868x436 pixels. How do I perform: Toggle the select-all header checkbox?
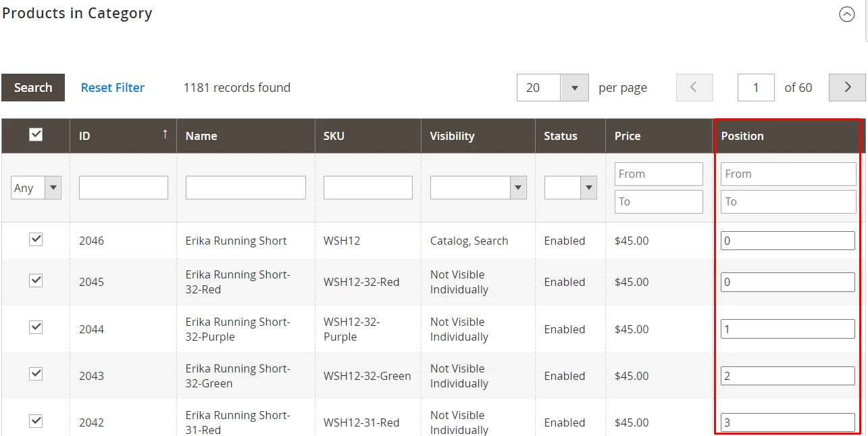pos(36,135)
